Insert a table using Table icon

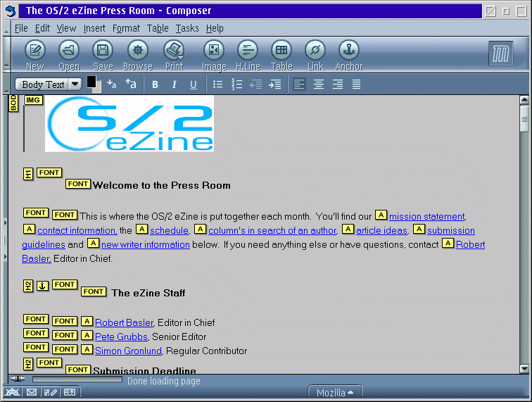281,55
